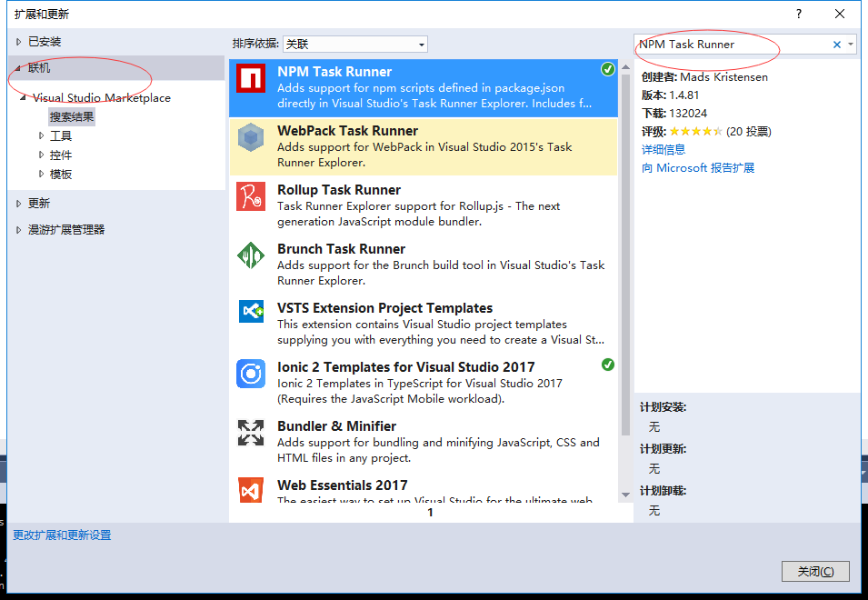Click the 计划安装 label
Screen dimensions: 868x600
663,407
